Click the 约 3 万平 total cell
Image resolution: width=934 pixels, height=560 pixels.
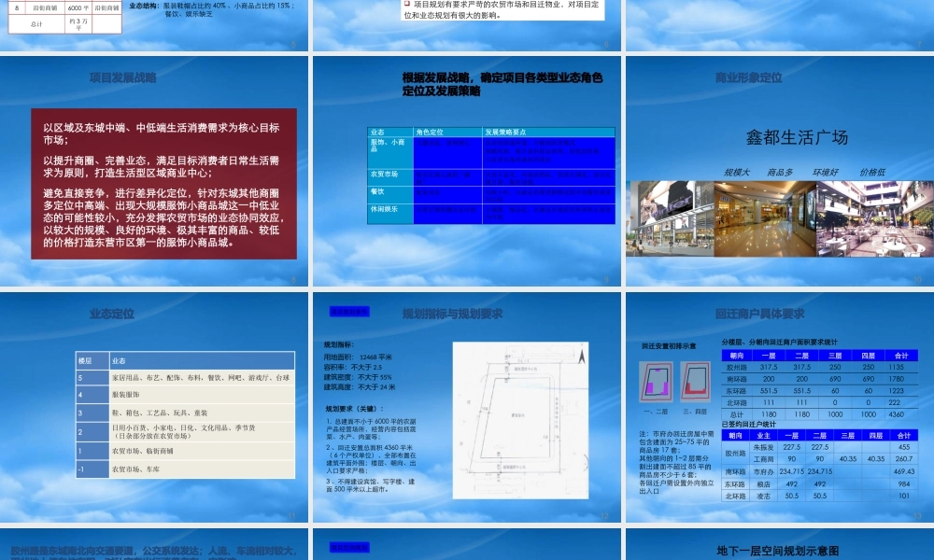[78, 24]
